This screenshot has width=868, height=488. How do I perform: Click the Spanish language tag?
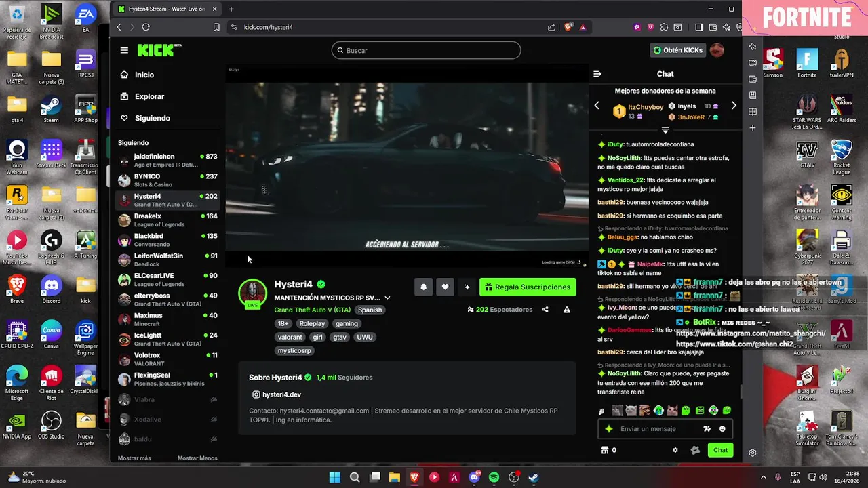click(x=370, y=310)
